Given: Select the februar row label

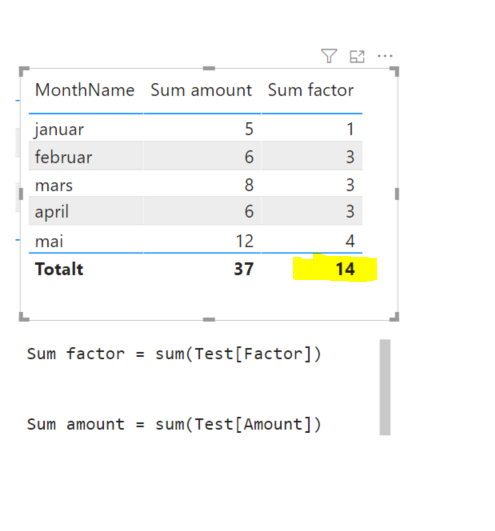Looking at the screenshot, I should click(63, 157).
